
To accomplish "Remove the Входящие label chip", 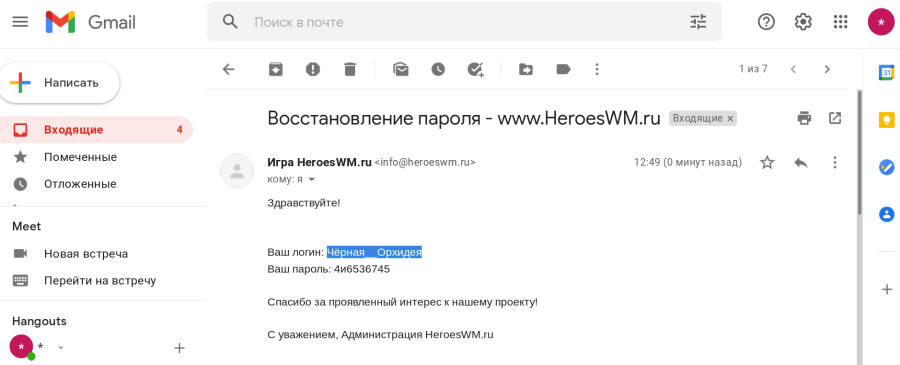I will click(x=730, y=119).
